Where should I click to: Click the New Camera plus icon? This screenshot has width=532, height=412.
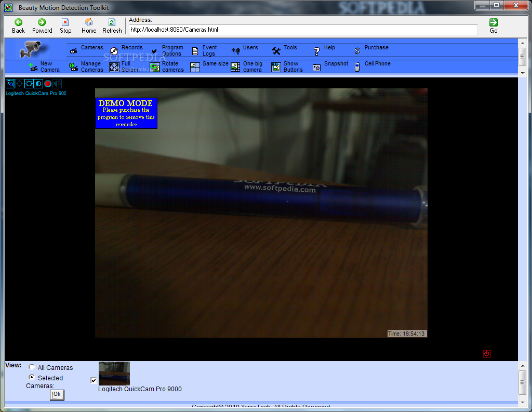[33, 67]
